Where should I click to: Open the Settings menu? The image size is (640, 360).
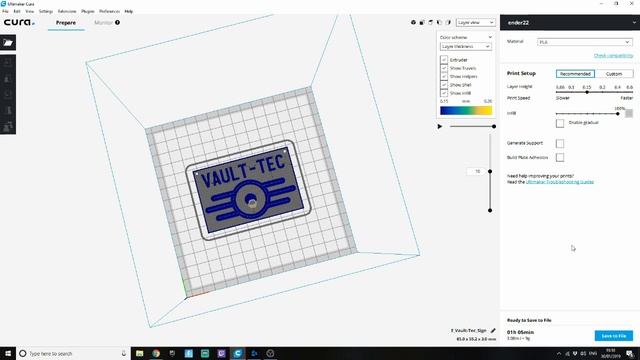[x=46, y=11]
